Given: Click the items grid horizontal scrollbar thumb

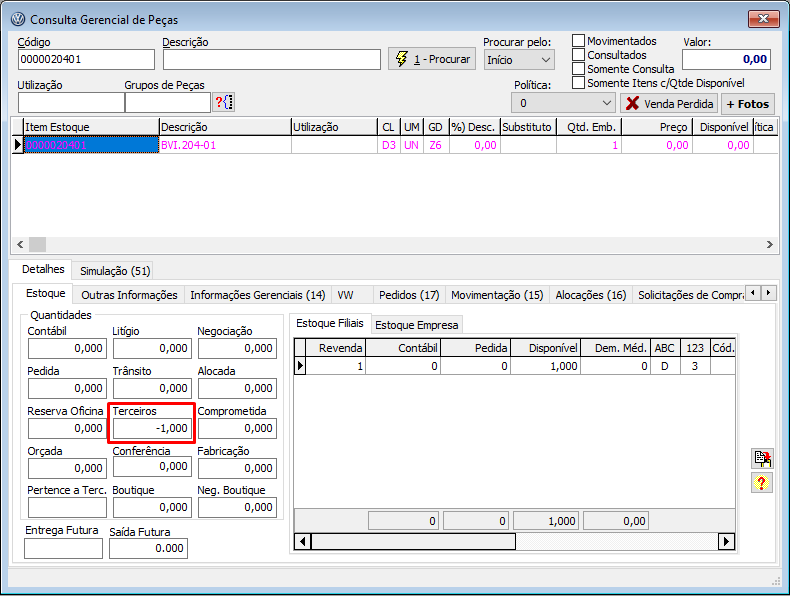Looking at the screenshot, I should pyautogui.click(x=38, y=244).
